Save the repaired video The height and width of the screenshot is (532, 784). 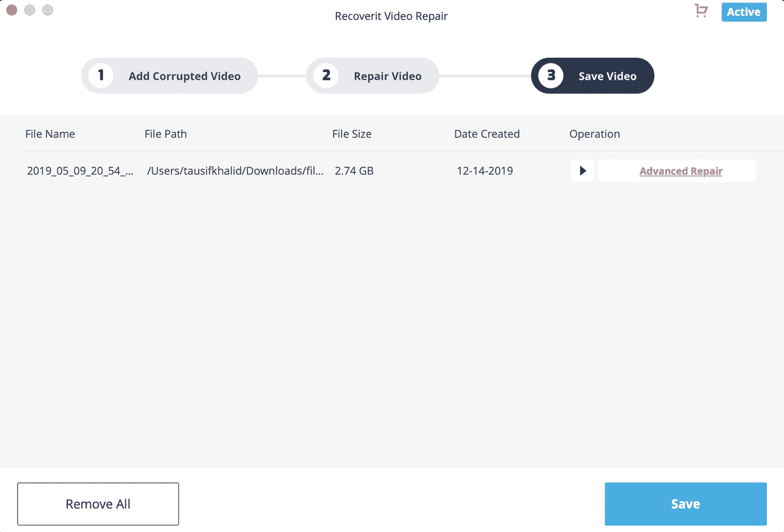point(686,504)
